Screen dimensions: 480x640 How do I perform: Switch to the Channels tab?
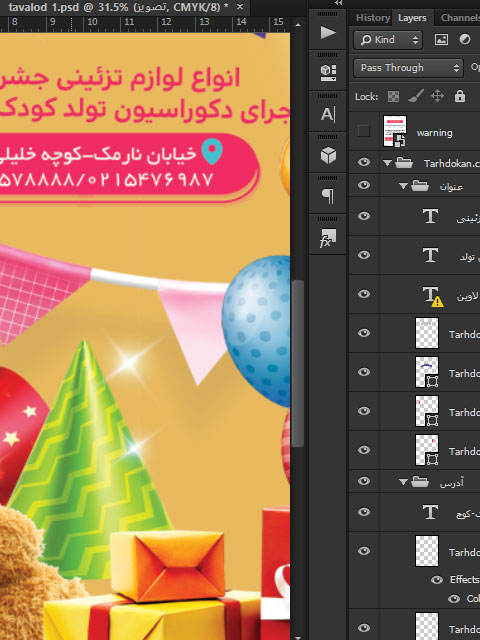[460, 18]
